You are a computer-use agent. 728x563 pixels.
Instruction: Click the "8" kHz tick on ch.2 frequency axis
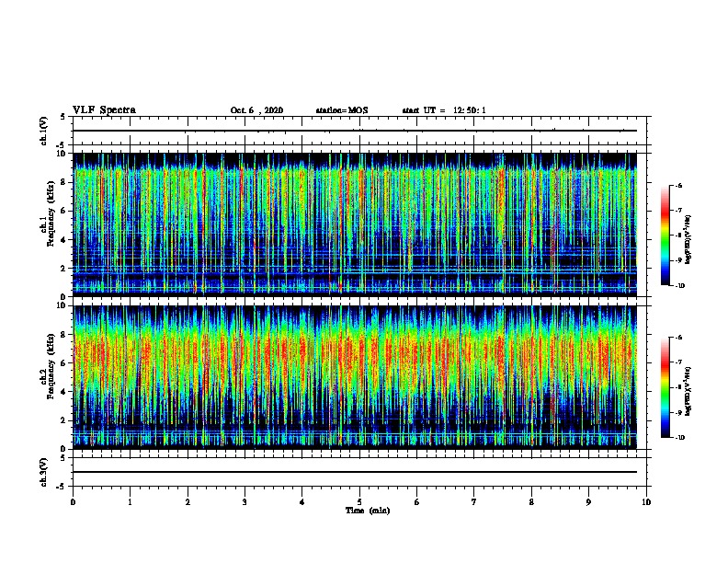coord(63,335)
